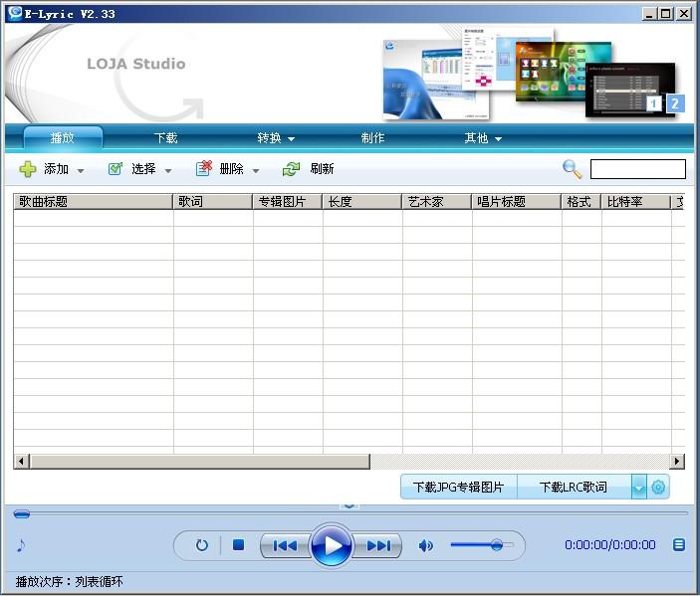Click the green refresh (刷新) icon
The height and width of the screenshot is (596, 700).
[x=291, y=169]
